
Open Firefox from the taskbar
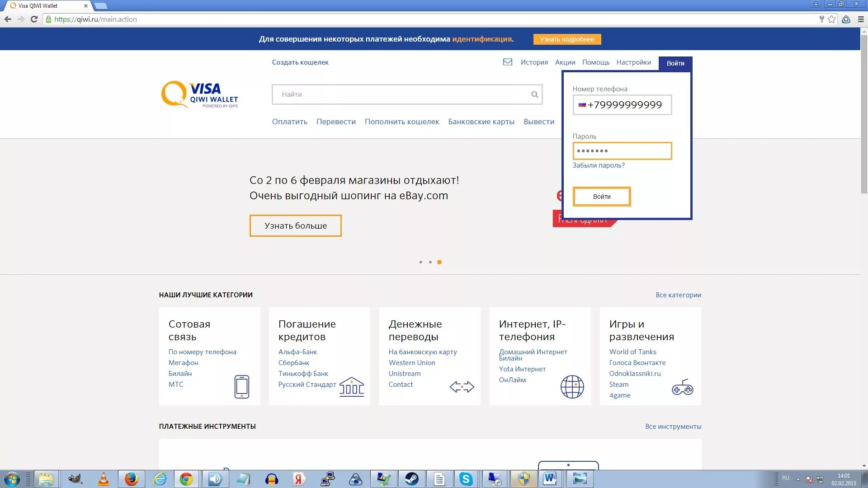click(x=131, y=479)
